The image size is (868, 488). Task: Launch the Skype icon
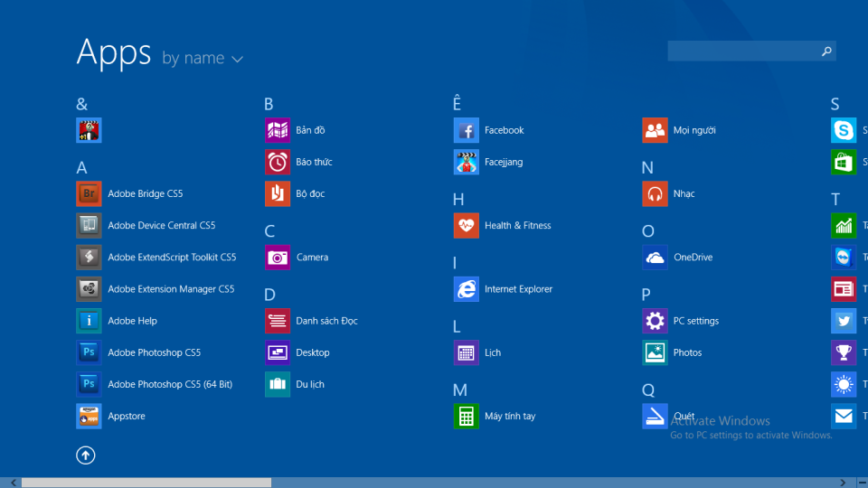click(x=843, y=130)
